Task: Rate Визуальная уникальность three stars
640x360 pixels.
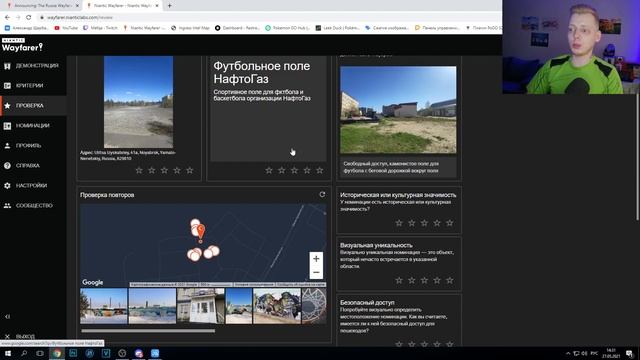Action: click(x=424, y=280)
